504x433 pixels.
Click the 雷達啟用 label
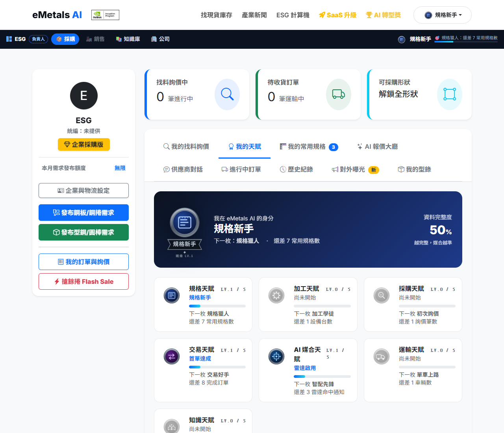(x=305, y=368)
